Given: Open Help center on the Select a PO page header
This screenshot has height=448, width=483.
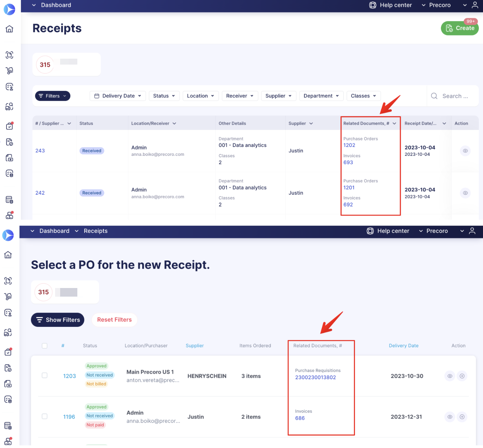Looking at the screenshot, I should pos(388,231).
